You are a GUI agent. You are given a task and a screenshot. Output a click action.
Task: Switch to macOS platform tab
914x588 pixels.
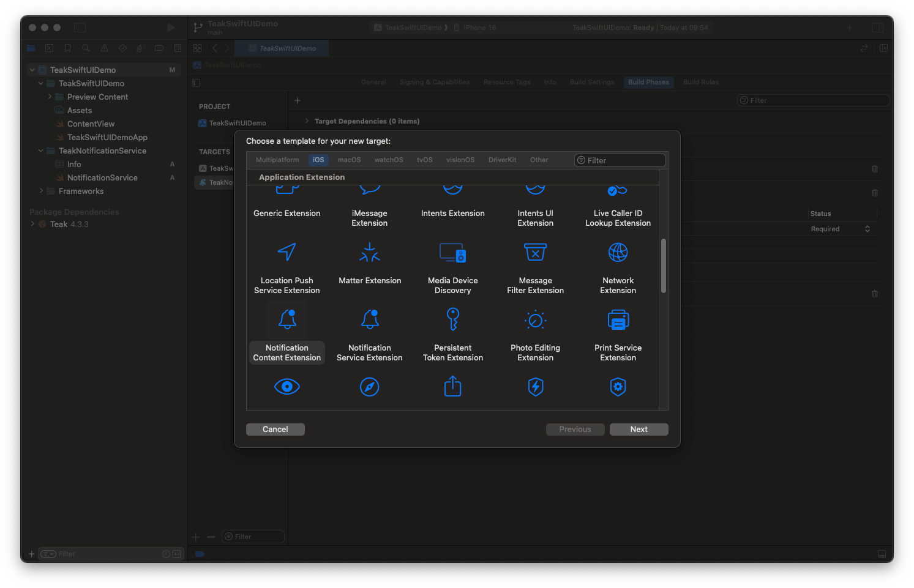[x=350, y=160]
